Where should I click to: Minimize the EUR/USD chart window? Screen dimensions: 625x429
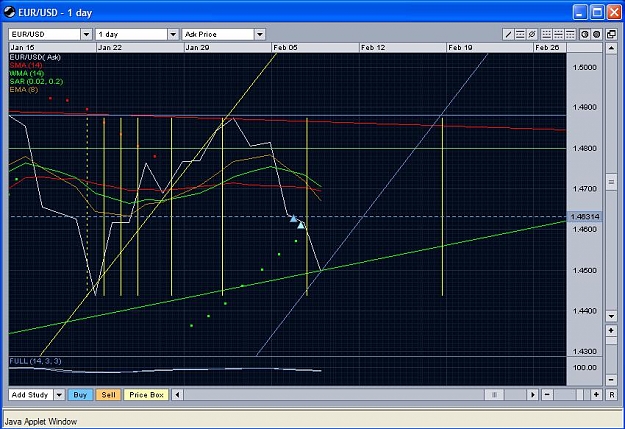click(580, 12)
